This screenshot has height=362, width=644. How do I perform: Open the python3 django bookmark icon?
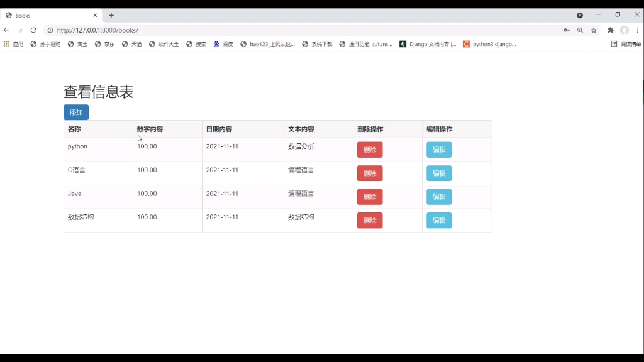466,44
